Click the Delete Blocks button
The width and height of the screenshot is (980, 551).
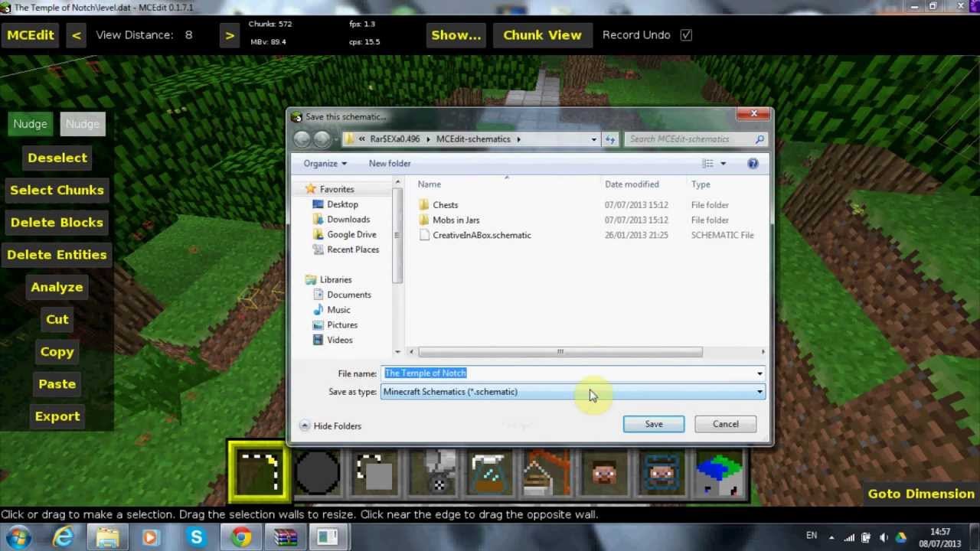pos(57,223)
